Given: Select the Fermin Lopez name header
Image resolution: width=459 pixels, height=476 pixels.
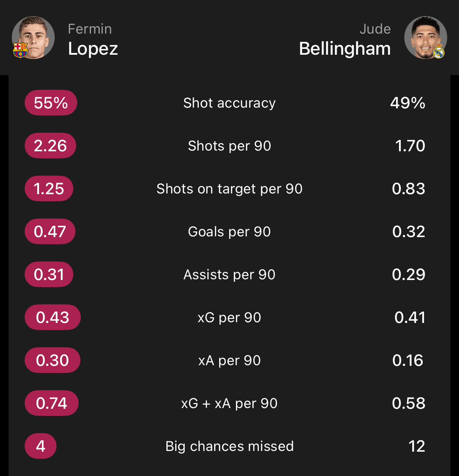Looking at the screenshot, I should [93, 40].
